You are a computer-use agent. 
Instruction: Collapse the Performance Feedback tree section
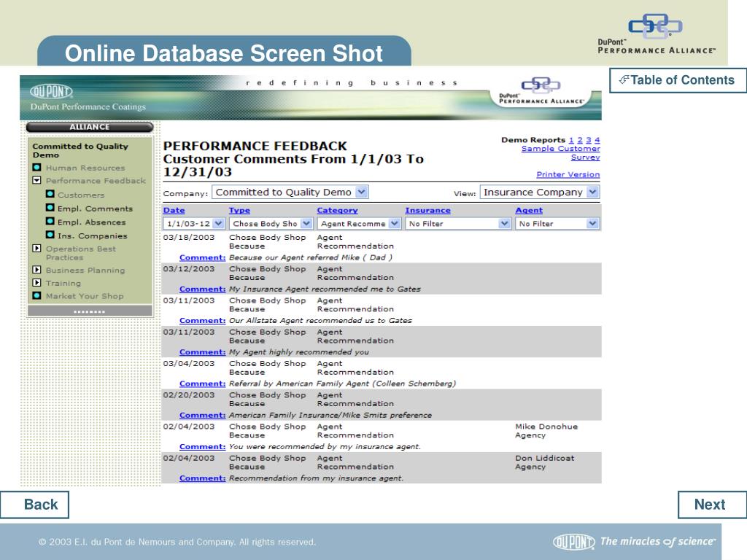point(37,181)
